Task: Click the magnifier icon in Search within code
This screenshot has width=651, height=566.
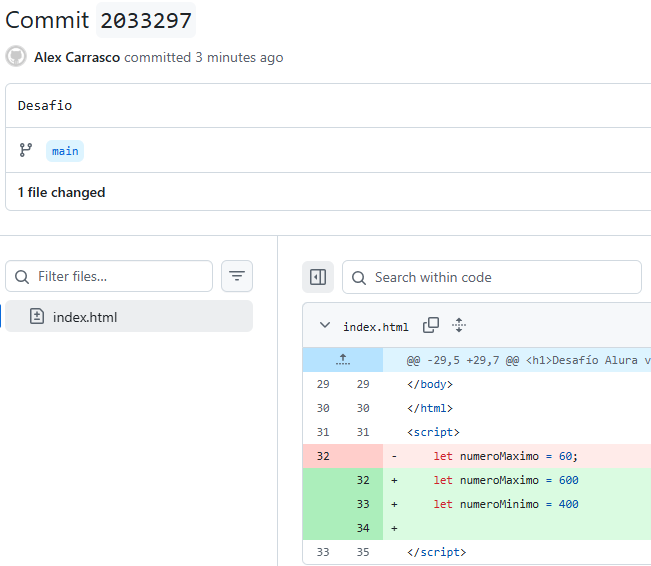Action: [x=359, y=277]
